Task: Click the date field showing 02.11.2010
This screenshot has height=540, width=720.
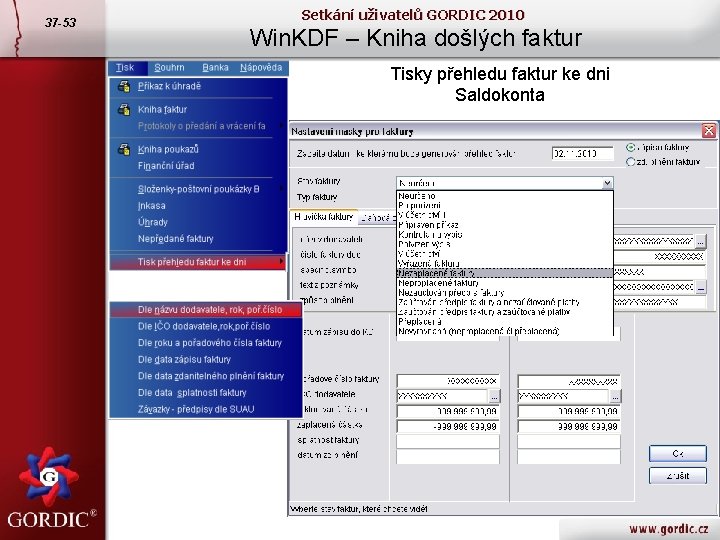Action: 582,153
